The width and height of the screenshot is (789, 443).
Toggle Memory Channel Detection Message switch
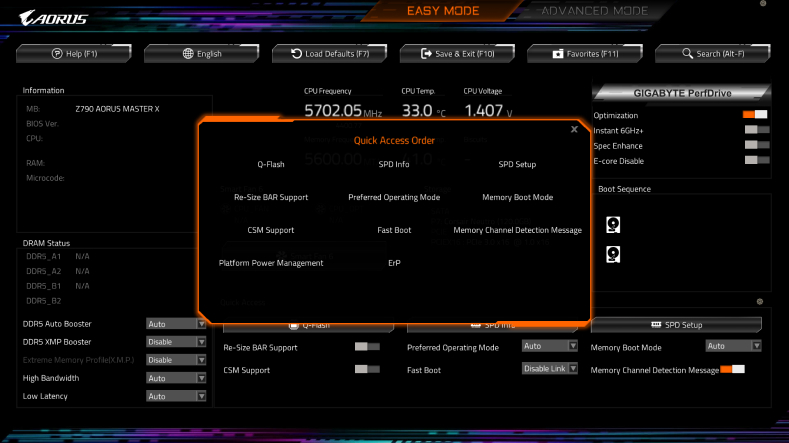733,370
